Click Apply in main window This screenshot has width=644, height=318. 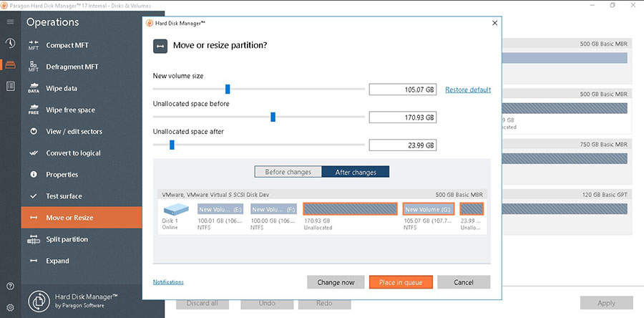tap(606, 303)
